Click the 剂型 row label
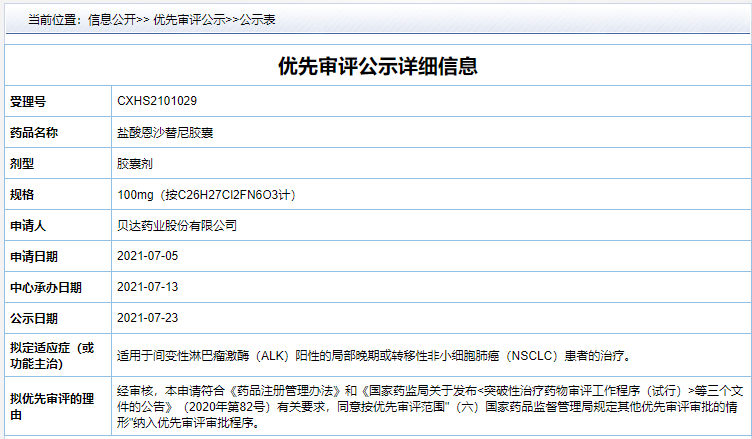This screenshot has height=439, width=752. click(x=22, y=164)
